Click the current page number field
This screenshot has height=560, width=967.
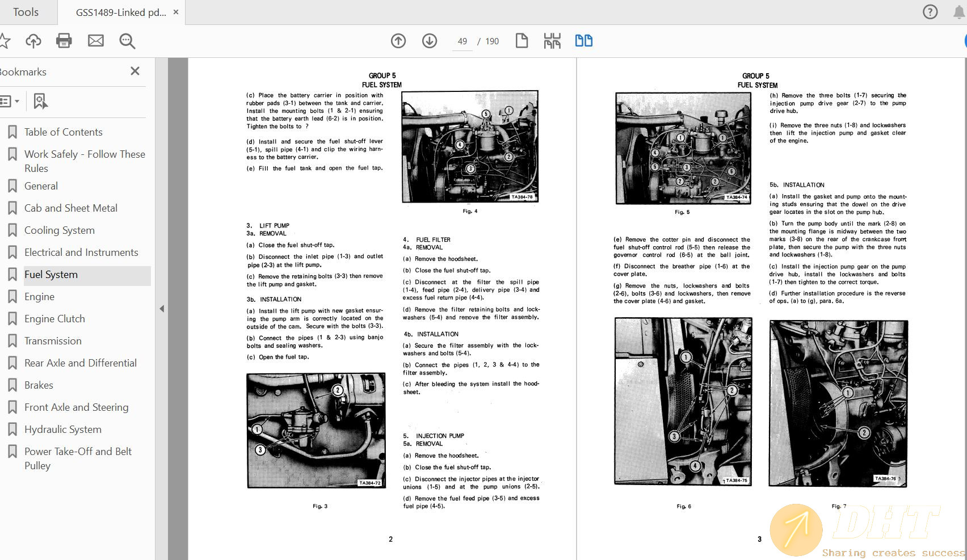click(x=463, y=41)
